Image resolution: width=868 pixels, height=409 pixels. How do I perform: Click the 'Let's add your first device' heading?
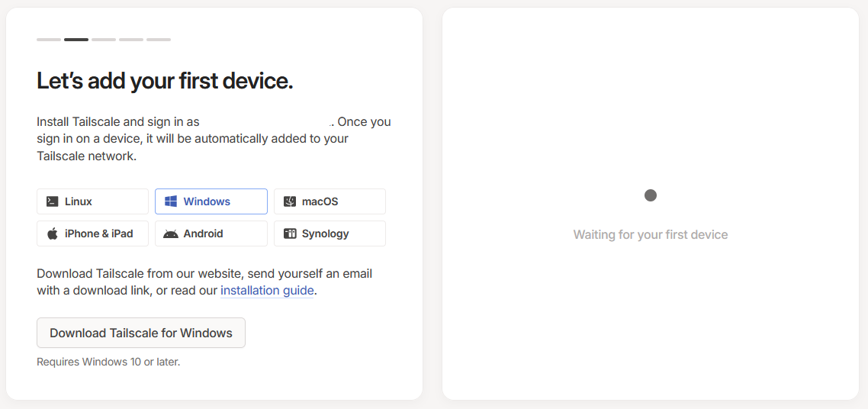pyautogui.click(x=165, y=82)
